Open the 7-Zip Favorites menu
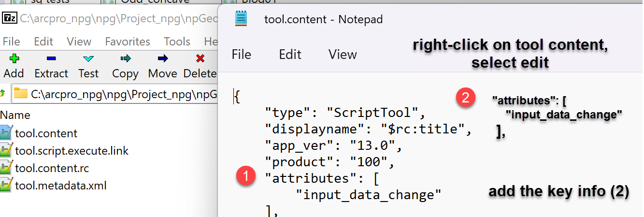Screen dimensions: 644x217 point(128,42)
